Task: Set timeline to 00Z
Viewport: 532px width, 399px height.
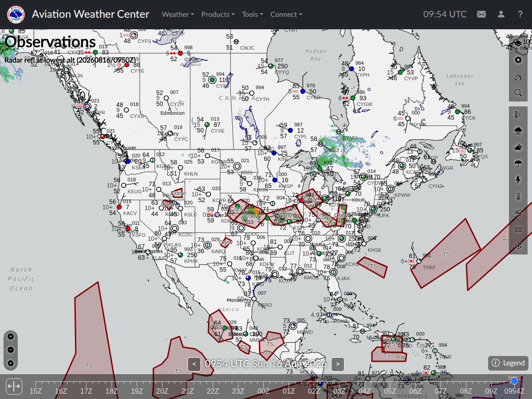Action: (263, 391)
